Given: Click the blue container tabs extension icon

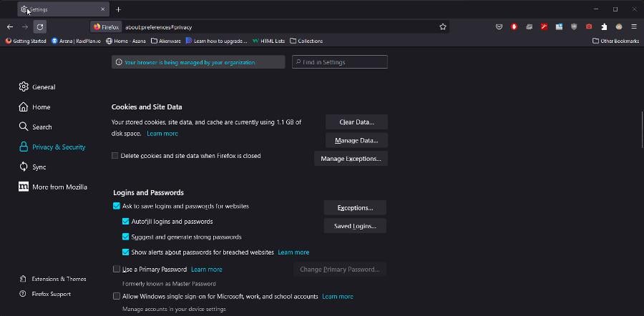Looking at the screenshot, I should click(559, 26).
